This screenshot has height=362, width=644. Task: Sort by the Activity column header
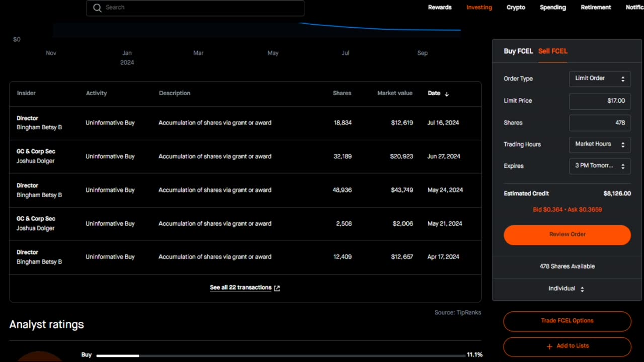96,93
